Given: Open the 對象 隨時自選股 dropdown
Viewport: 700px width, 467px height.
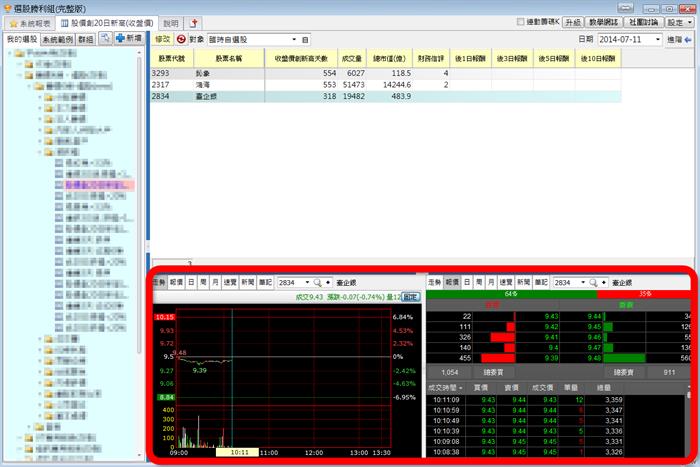Looking at the screenshot, I should tap(294, 40).
